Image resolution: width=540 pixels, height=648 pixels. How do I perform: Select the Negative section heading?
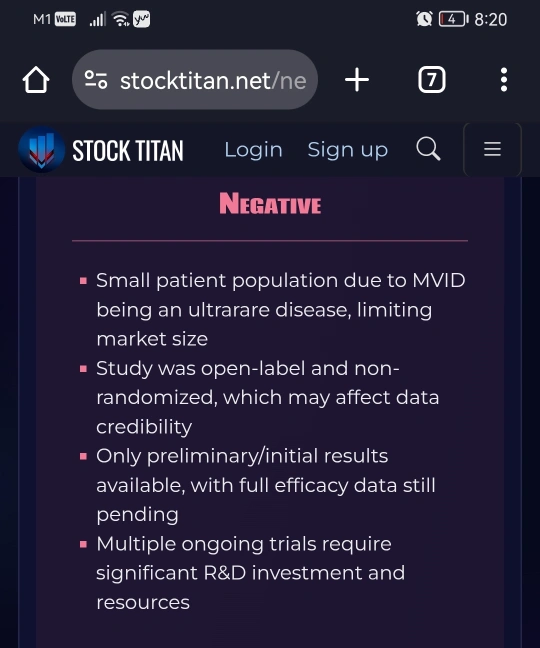tap(270, 204)
